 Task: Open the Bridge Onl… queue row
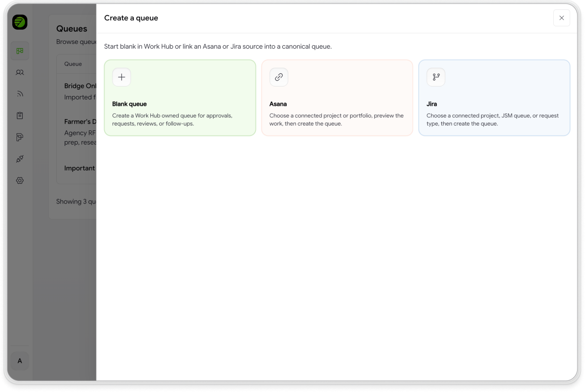[x=77, y=91]
